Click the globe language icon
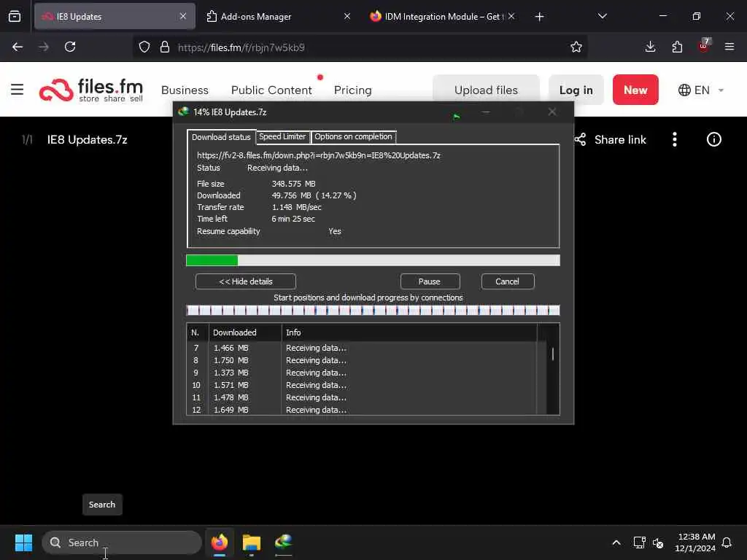The height and width of the screenshot is (560, 747). [684, 90]
